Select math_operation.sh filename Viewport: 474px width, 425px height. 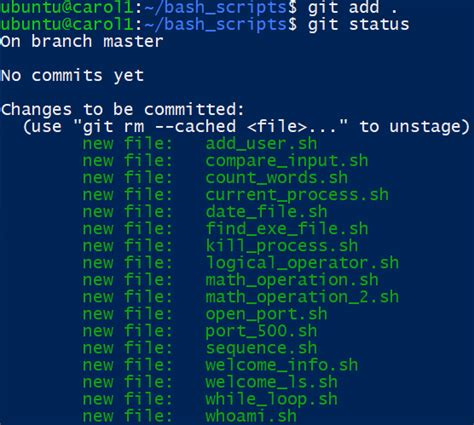click(292, 280)
